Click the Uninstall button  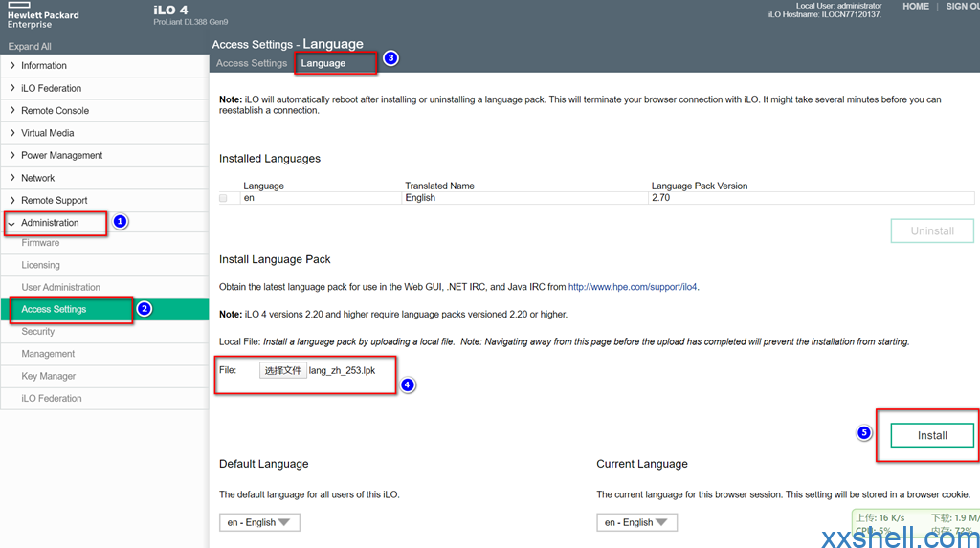click(932, 230)
